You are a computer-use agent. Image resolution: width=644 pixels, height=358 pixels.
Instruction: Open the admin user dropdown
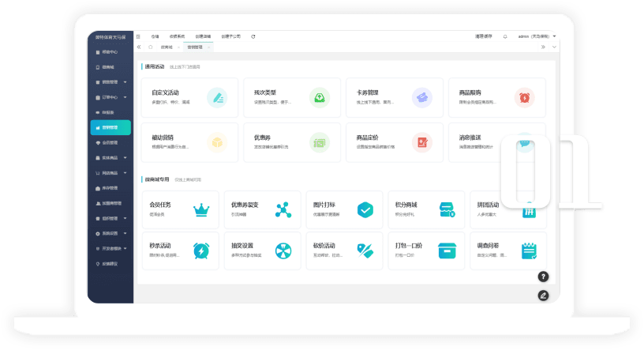(x=537, y=36)
